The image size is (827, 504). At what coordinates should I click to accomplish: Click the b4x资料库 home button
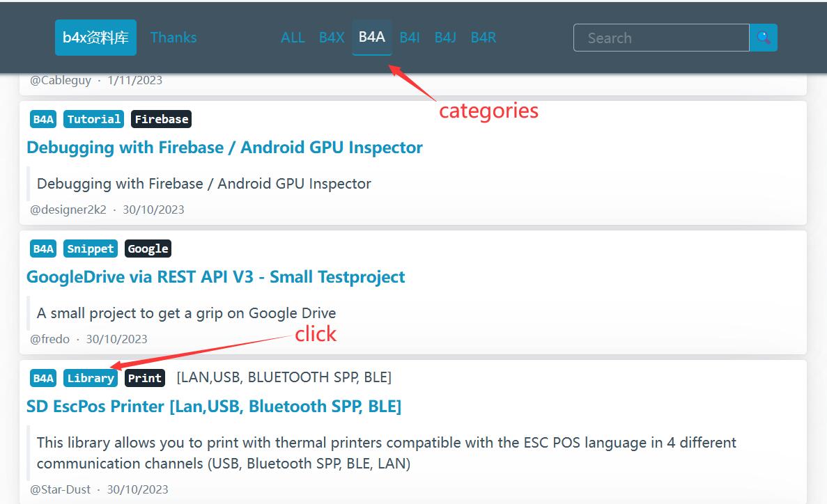pos(95,38)
